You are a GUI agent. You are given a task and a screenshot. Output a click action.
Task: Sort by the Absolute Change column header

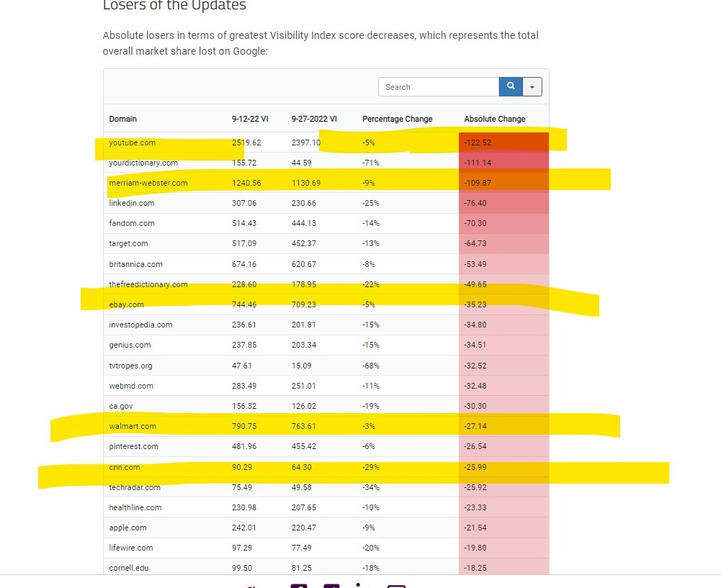(x=494, y=119)
